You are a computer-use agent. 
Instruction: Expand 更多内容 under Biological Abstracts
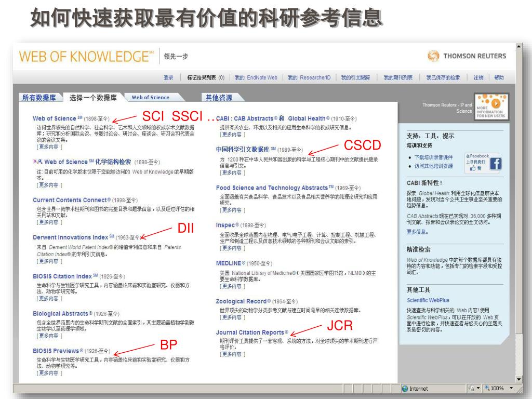(x=49, y=336)
